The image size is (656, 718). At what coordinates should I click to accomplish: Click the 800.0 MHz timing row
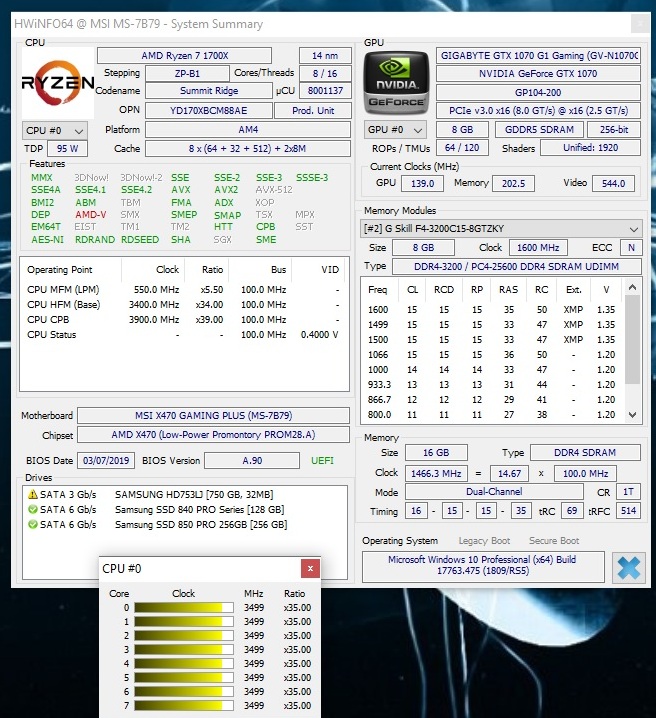click(493, 414)
